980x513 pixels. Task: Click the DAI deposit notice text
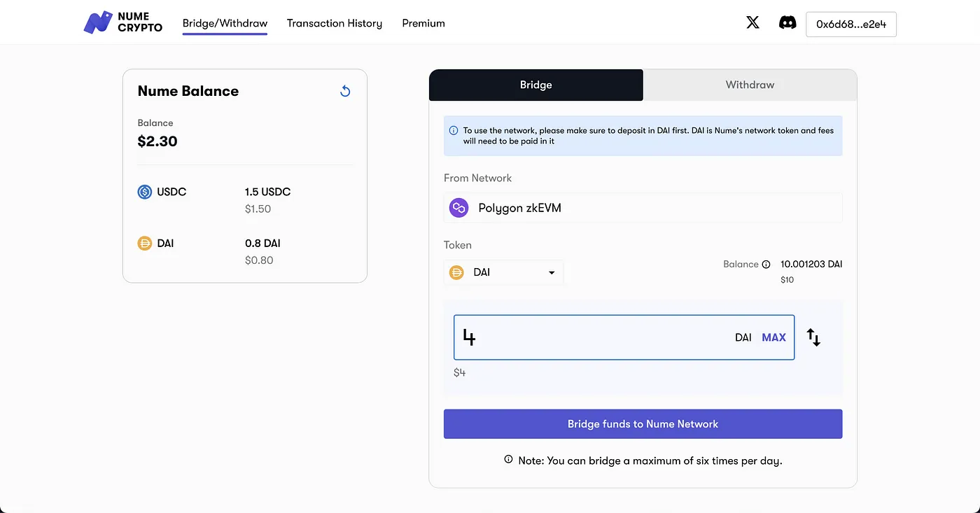point(648,136)
